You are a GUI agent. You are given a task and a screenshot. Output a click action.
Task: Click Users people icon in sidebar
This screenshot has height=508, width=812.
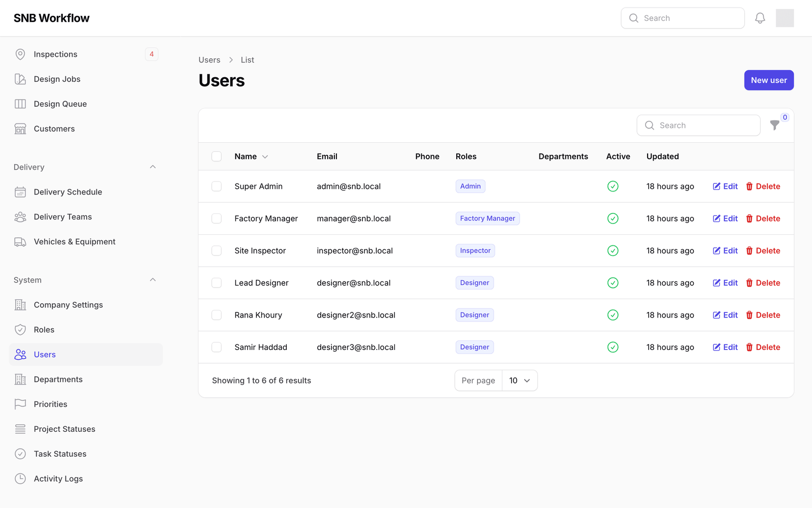coord(20,355)
